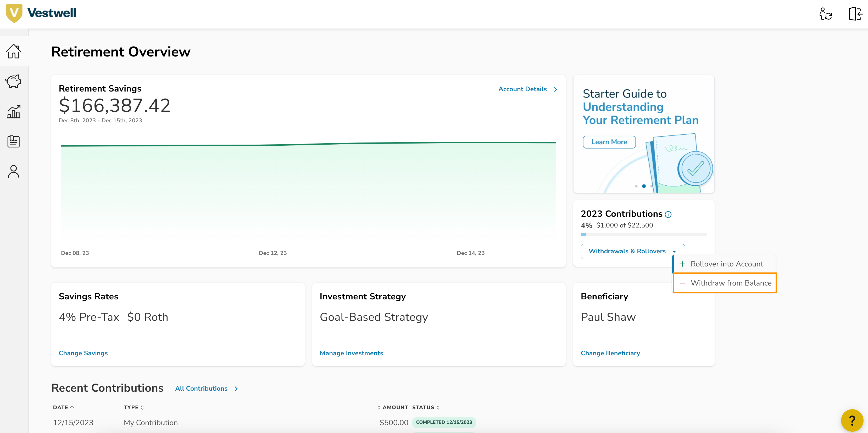The image size is (868, 433).
Task: Click the active carousel dot indicator
Action: click(644, 186)
